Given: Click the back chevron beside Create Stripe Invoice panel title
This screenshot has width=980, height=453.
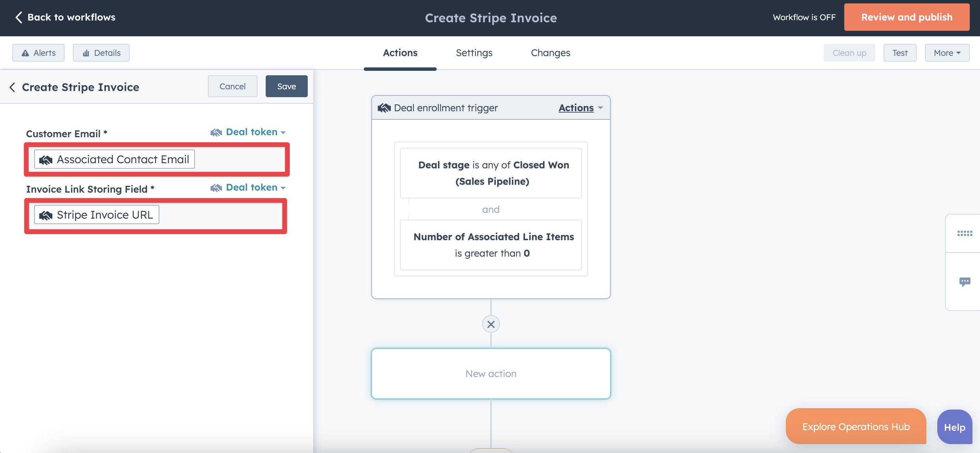Looking at the screenshot, I should (x=13, y=87).
